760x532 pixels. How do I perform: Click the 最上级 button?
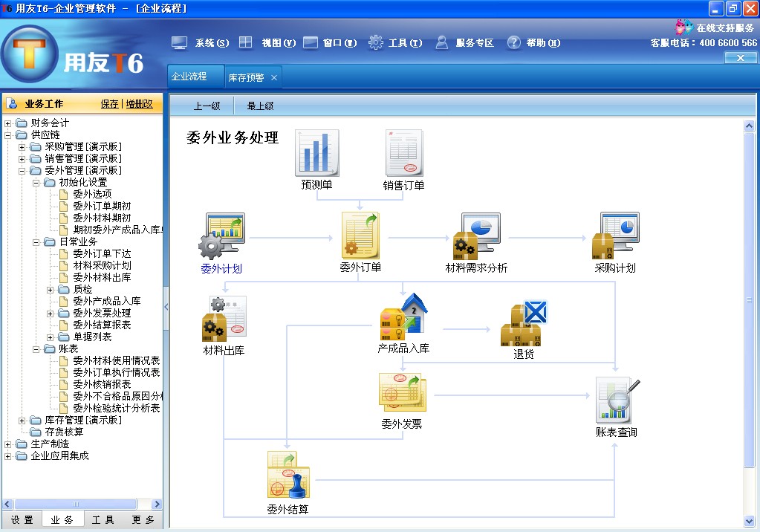[260, 106]
